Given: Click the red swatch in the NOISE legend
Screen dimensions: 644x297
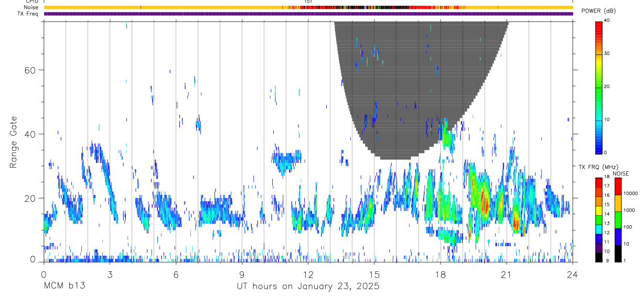Looking at the screenshot, I should (x=617, y=186).
